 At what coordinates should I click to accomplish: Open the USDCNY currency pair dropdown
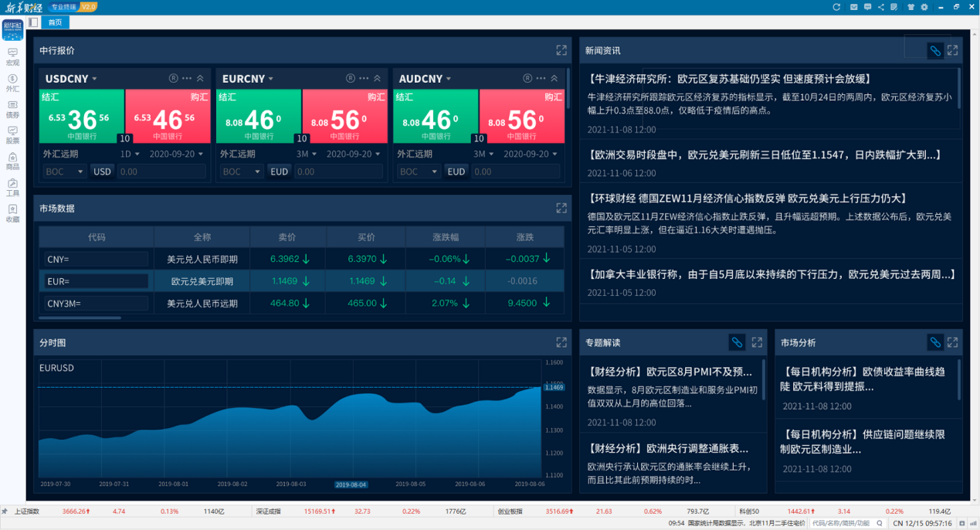coord(94,79)
